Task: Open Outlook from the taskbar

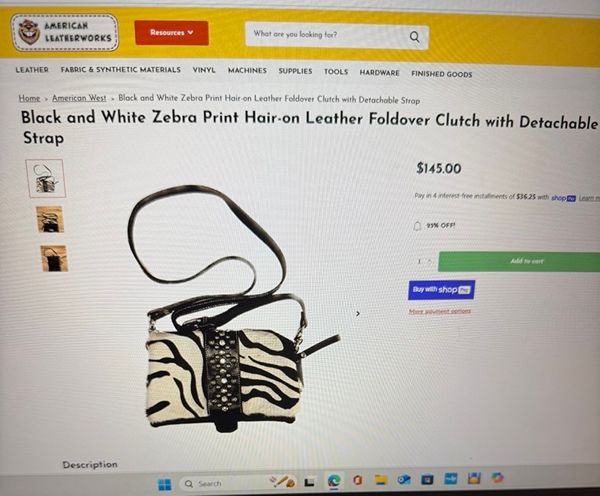Action: click(x=404, y=480)
